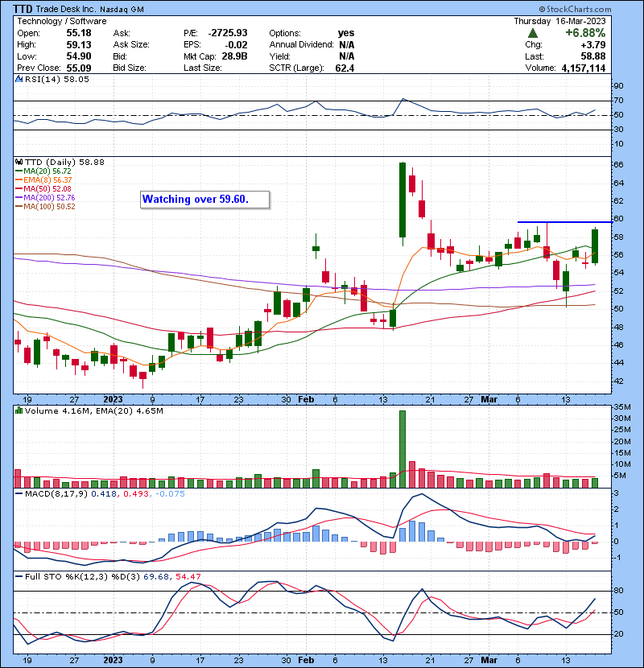Click the RSI panel line-chart icon
The height and width of the screenshot is (668, 644).
tap(19, 79)
